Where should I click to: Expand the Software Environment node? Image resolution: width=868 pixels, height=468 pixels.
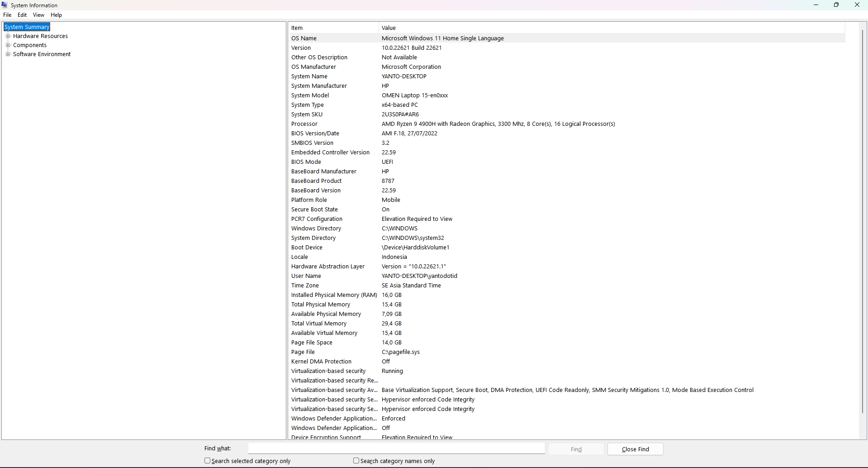(x=8, y=54)
